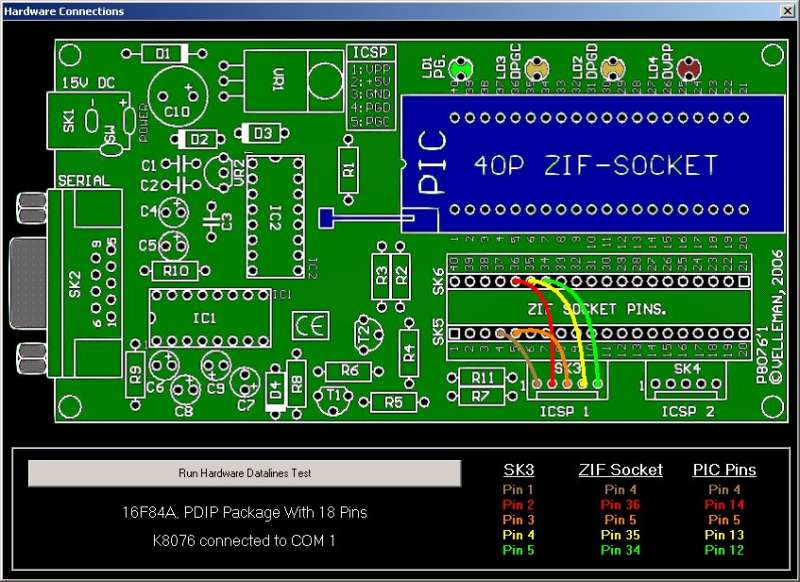Image resolution: width=800 pixels, height=582 pixels.
Task: Click the yellow LD2 DPGD LED
Action: tap(613, 69)
